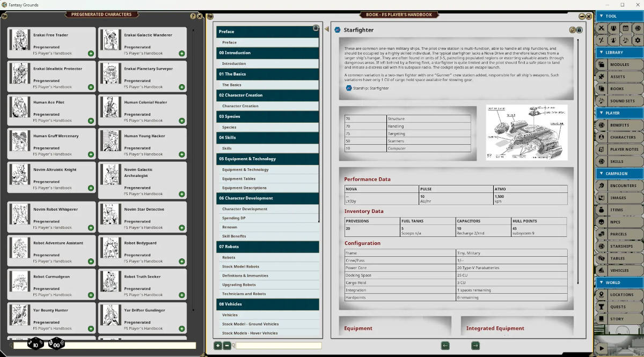The height and width of the screenshot is (357, 644).
Task: Toggle the lock on the book index
Action: [x=316, y=28]
